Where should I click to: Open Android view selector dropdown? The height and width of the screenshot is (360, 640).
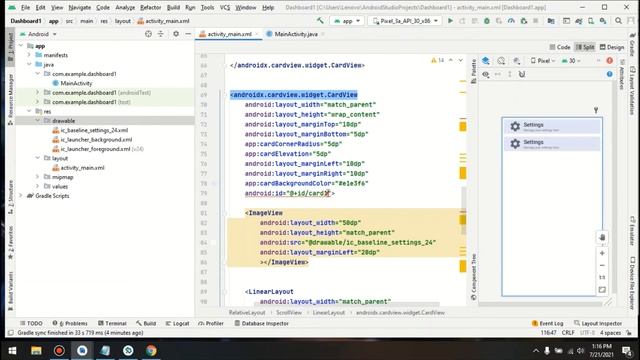pos(38,34)
